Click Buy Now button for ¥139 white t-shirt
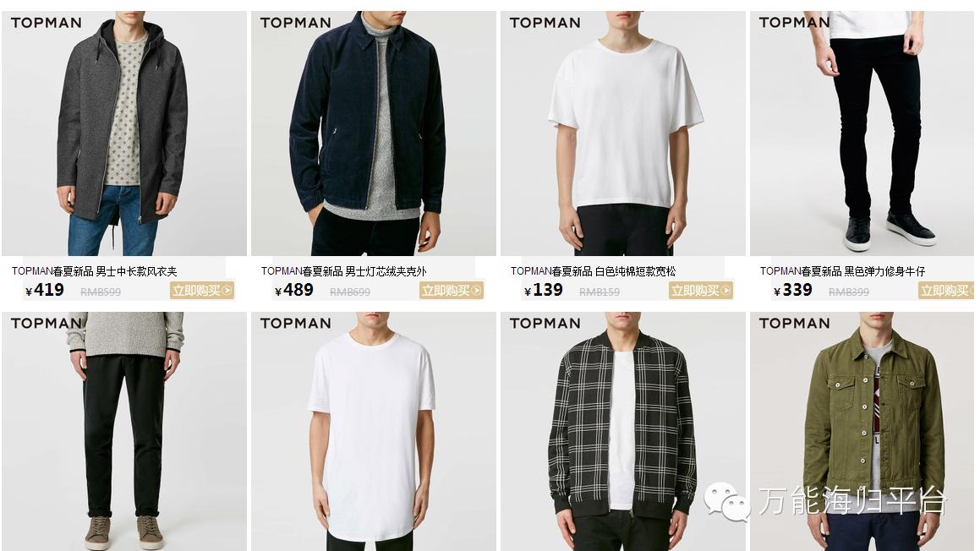 tap(701, 291)
